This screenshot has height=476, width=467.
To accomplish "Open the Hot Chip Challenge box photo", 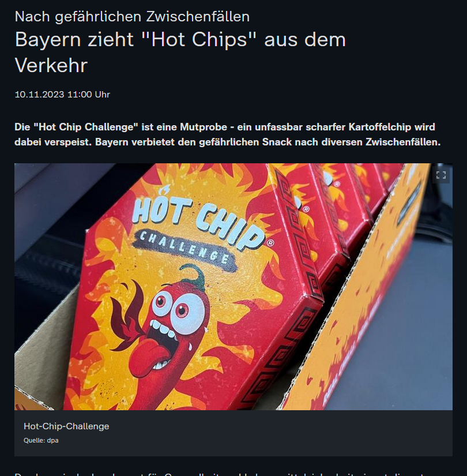I will [x=233, y=287].
